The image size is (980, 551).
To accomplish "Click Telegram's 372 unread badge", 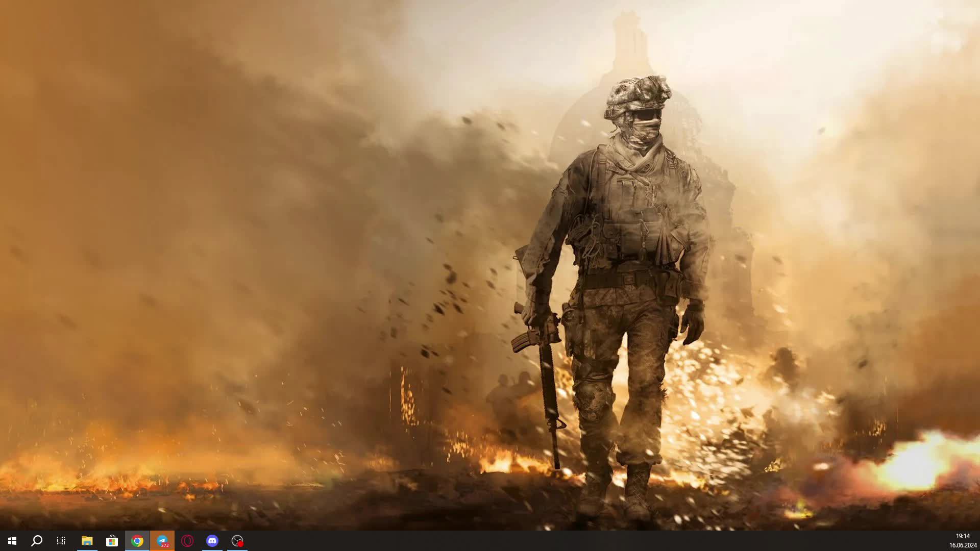I will (x=165, y=545).
